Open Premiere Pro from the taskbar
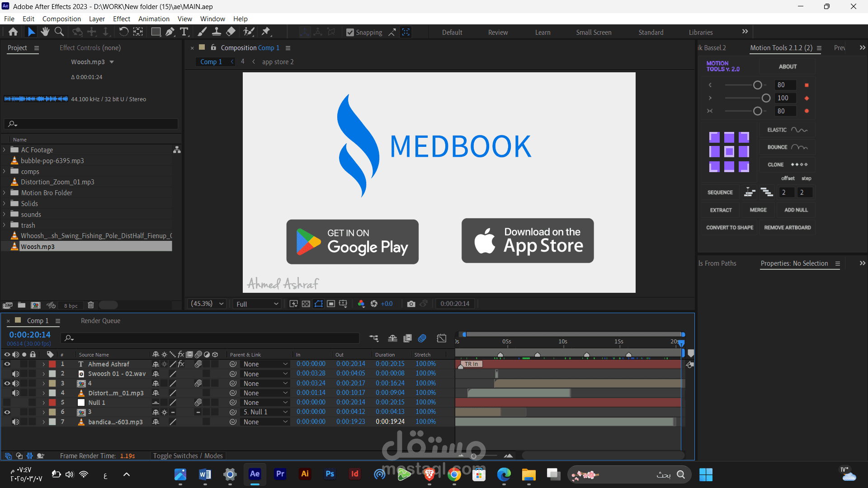 point(280,474)
